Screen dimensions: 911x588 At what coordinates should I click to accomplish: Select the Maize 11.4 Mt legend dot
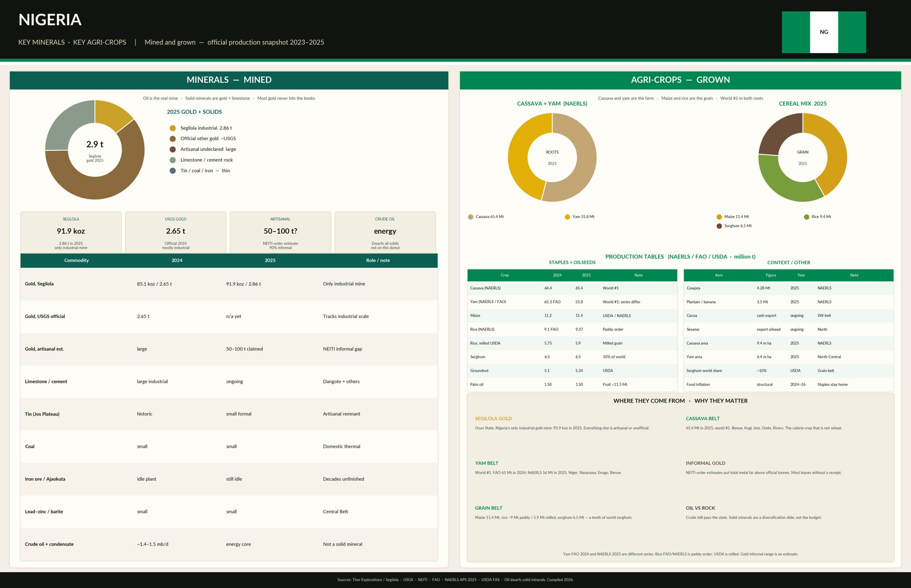[719, 217]
